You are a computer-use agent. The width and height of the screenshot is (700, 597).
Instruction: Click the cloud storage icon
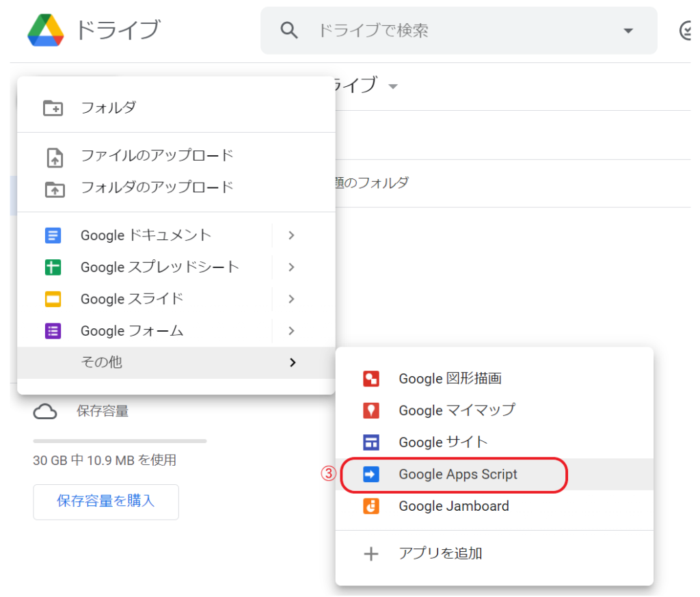tap(45, 411)
